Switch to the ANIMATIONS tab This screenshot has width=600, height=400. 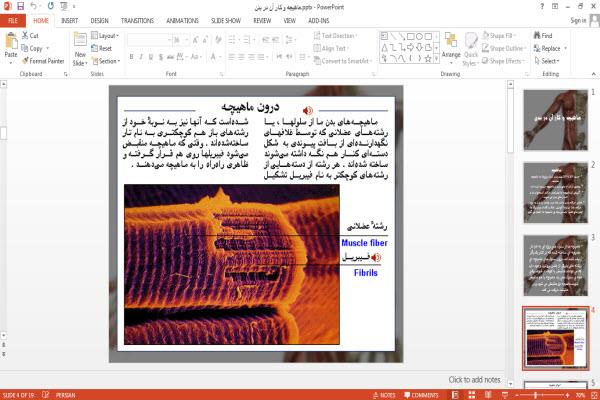183,21
